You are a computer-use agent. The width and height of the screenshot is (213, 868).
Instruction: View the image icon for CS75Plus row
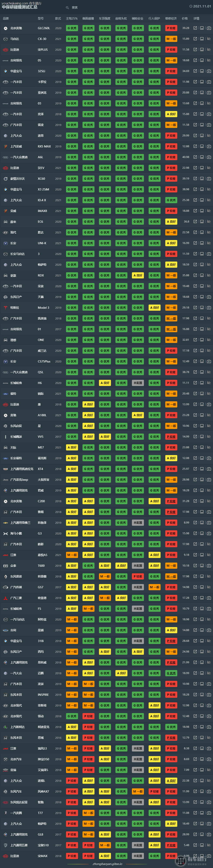202,362
